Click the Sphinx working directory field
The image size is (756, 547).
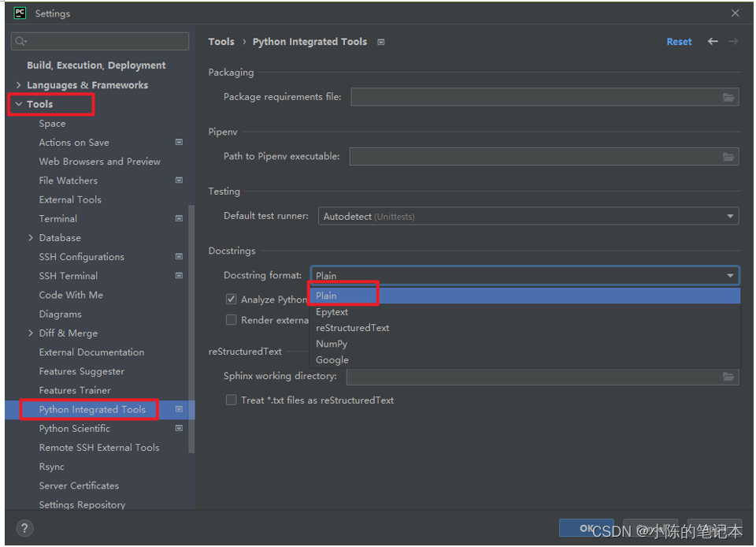(x=543, y=376)
